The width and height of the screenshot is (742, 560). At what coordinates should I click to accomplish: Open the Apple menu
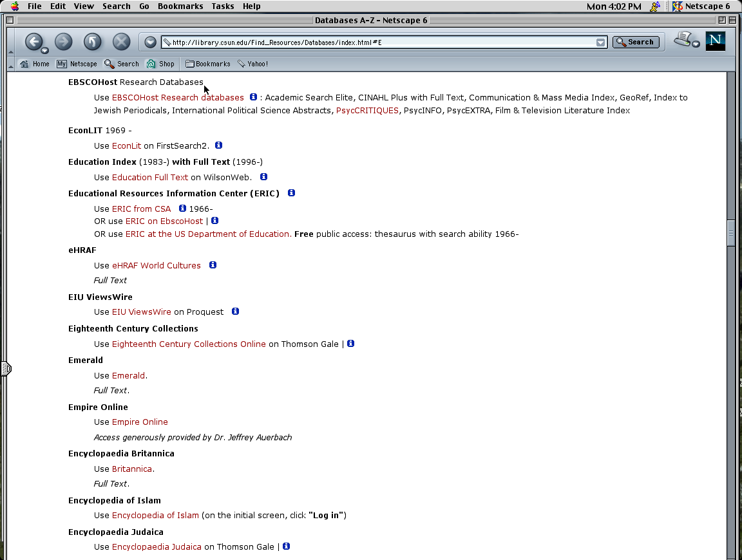tap(15, 6)
